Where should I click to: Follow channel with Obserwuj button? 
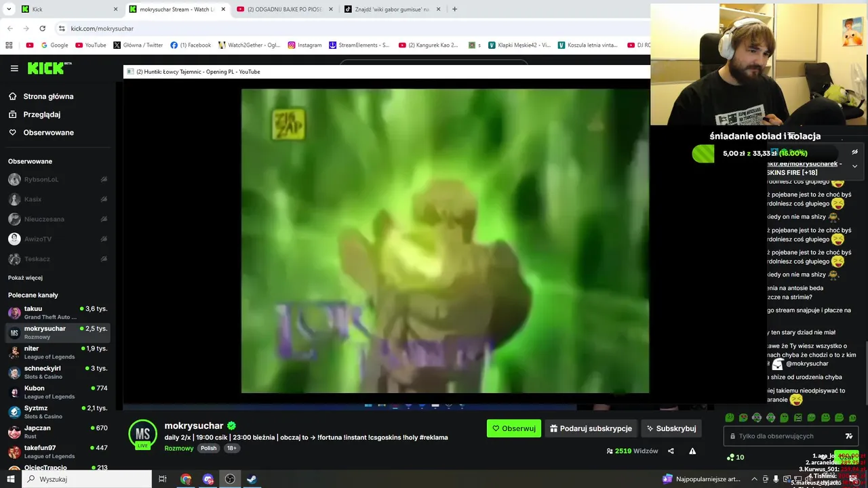[513, 428]
